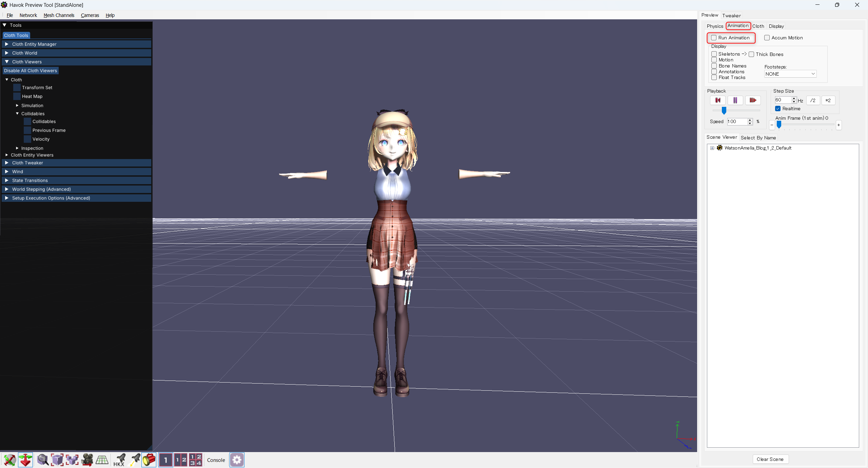Screen dimensions: 868x468
Task: Click the playback speed slider handle
Action: coord(724,110)
